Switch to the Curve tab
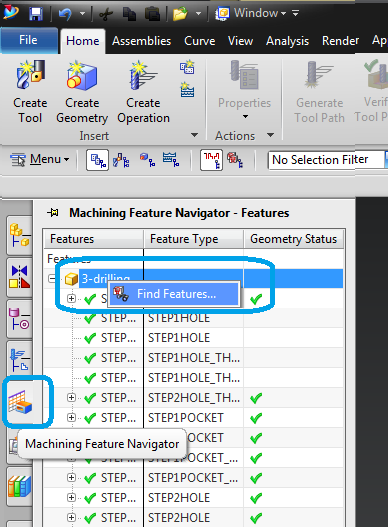The height and width of the screenshot is (527, 388). [x=199, y=41]
